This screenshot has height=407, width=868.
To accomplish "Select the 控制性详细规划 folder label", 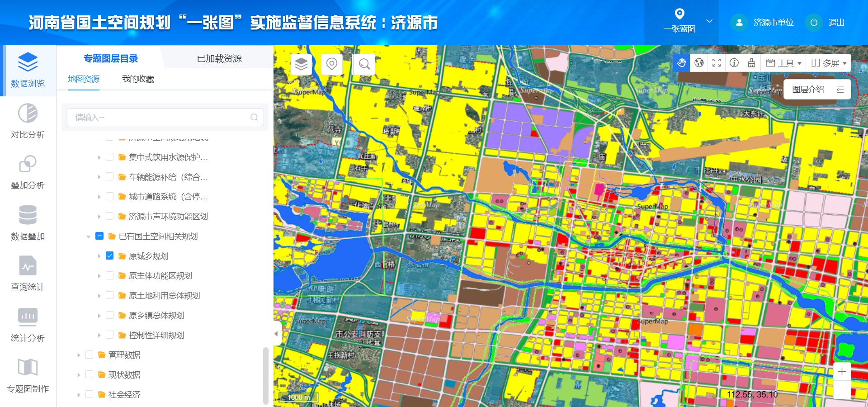I will [156, 335].
